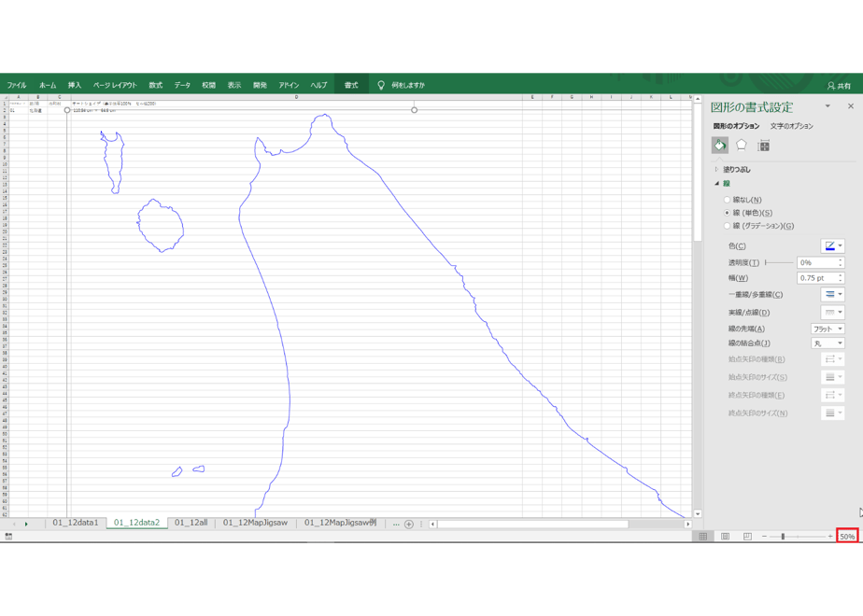Open the 終点矢印のサイズ dropdown
Viewport: 863px width, 616px height.
(x=833, y=413)
